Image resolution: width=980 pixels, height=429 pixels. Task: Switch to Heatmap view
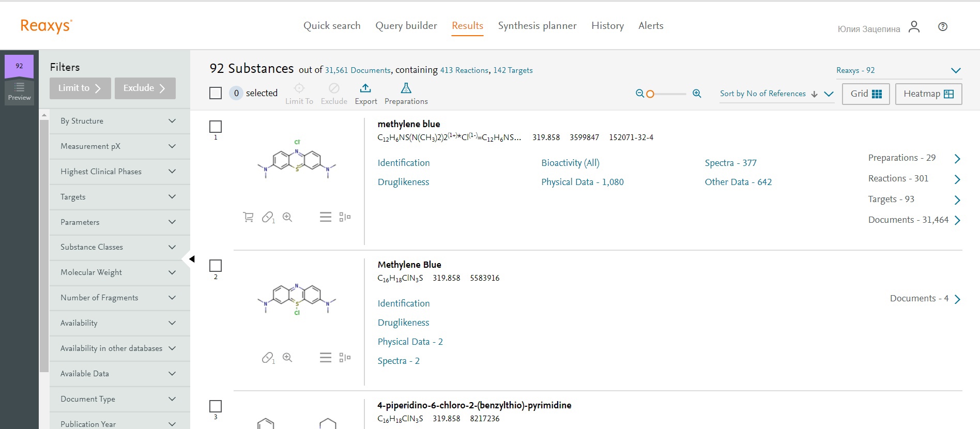(x=928, y=94)
